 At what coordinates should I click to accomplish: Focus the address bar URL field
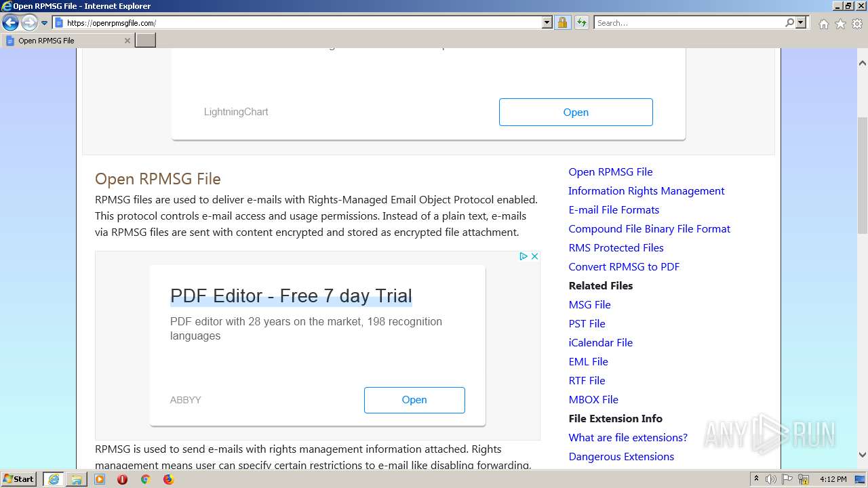tap(302, 23)
